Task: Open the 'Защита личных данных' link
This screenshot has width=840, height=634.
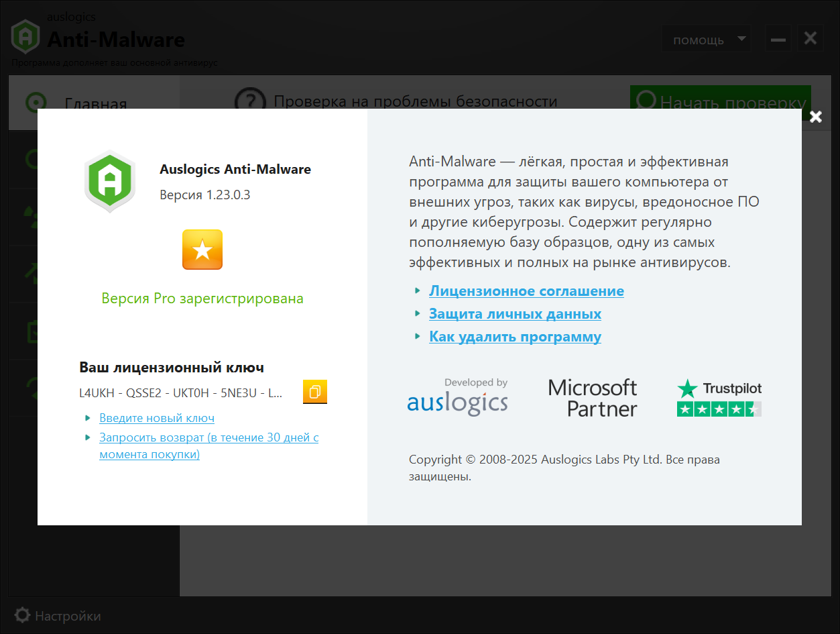Action: [515, 314]
